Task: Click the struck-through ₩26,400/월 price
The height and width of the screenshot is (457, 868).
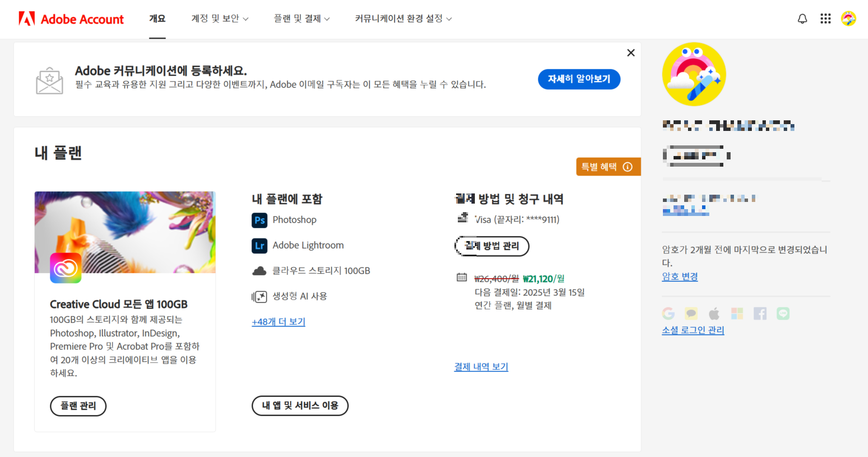Action: (x=496, y=279)
